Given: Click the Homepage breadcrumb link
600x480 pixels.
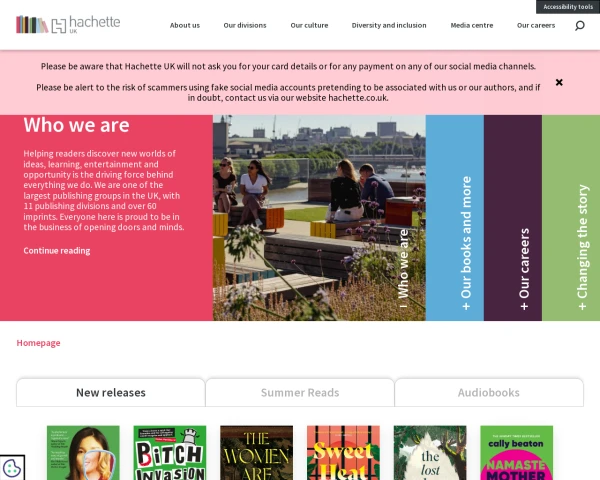Looking at the screenshot, I should (x=38, y=343).
